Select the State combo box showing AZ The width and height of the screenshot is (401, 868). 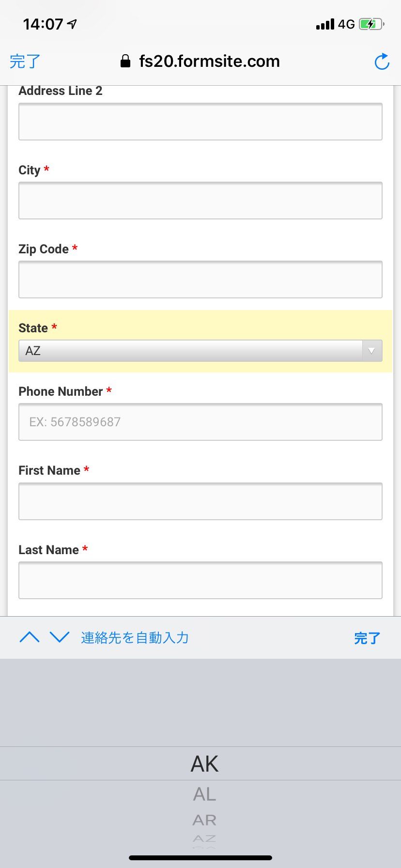[200, 351]
